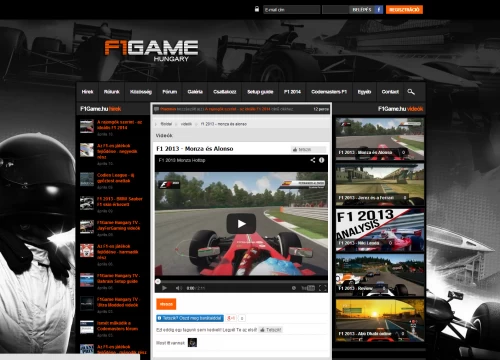Click the blue Facebook share button
This screenshot has width=500, height=360.
coord(190,318)
